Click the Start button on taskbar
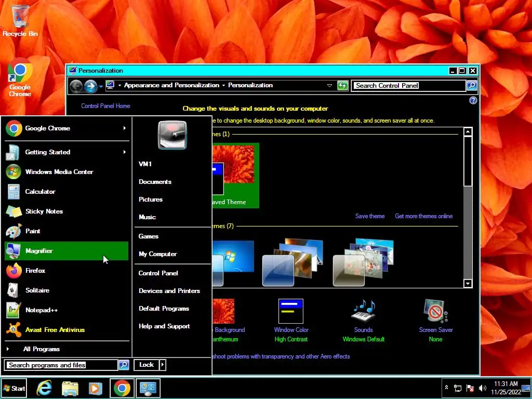This screenshot has height=399, width=532. [x=14, y=389]
